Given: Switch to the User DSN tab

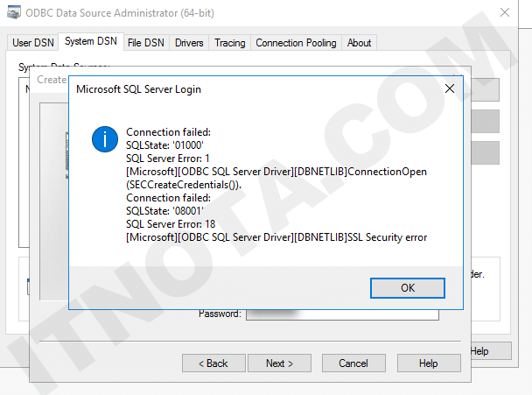Looking at the screenshot, I should [34, 43].
